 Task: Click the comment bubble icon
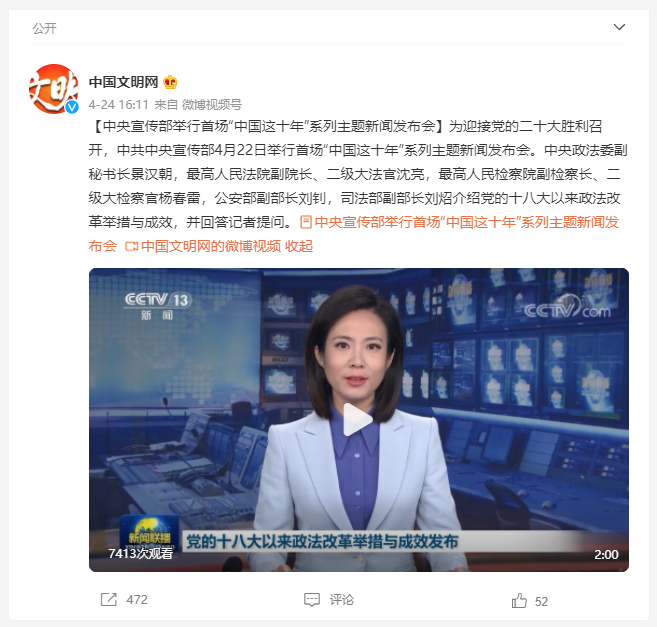(312, 600)
